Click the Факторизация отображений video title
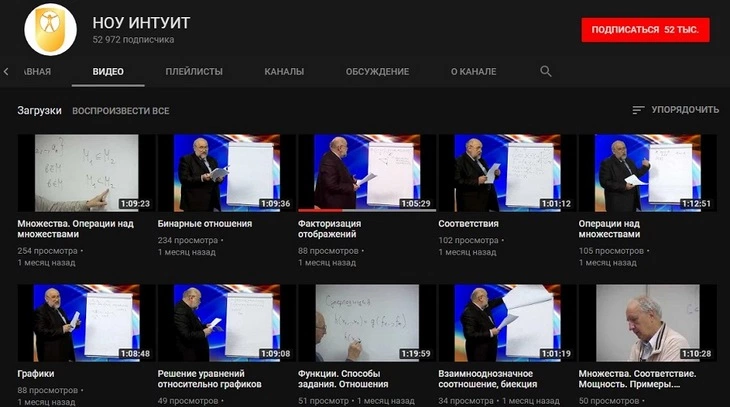The height and width of the screenshot is (407, 730). point(330,229)
